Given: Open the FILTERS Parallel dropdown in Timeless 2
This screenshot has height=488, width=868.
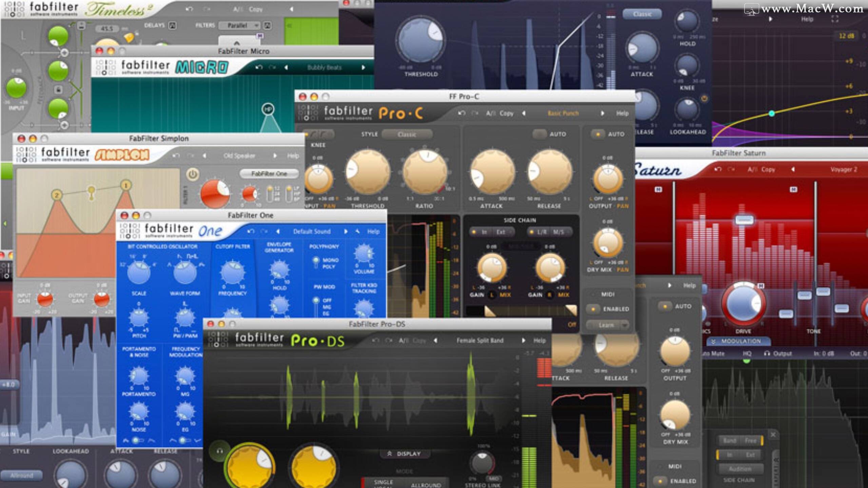Looking at the screenshot, I should 239,25.
